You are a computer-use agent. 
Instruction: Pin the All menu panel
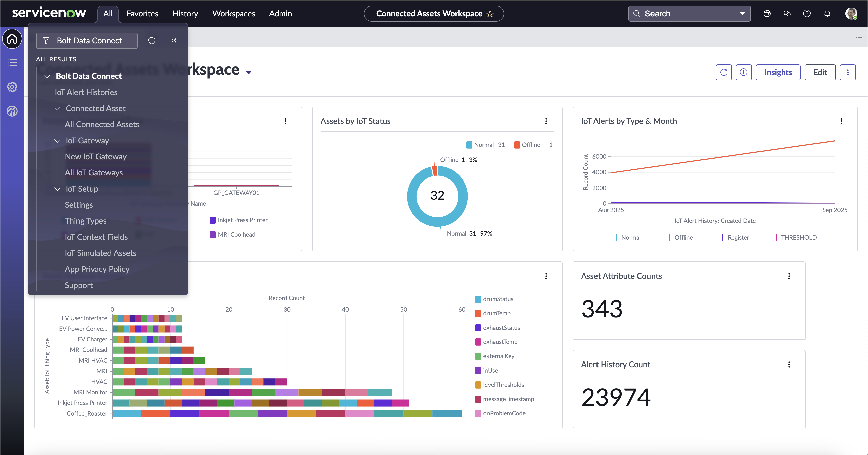point(174,41)
